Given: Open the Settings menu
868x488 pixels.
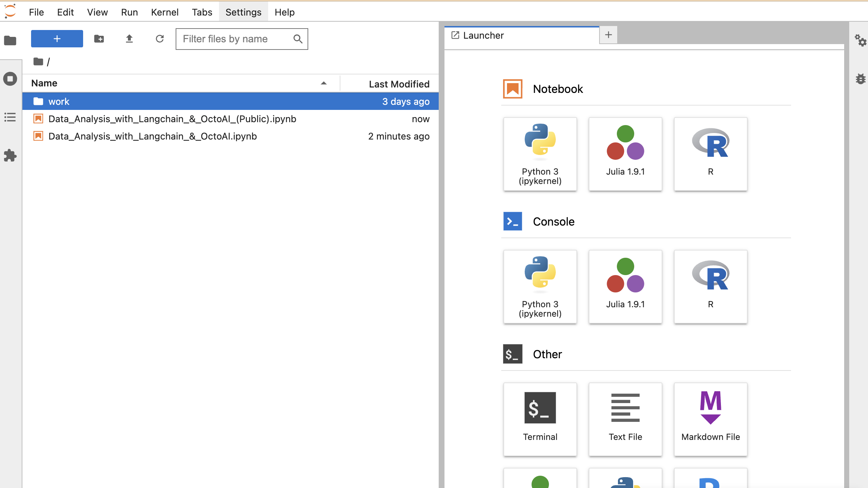Looking at the screenshot, I should [243, 12].
